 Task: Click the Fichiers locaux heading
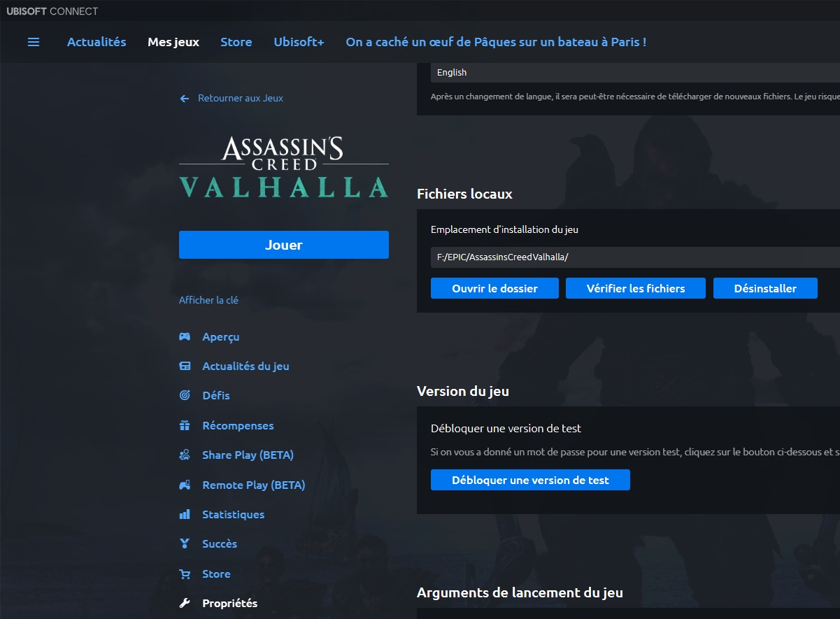tap(464, 194)
